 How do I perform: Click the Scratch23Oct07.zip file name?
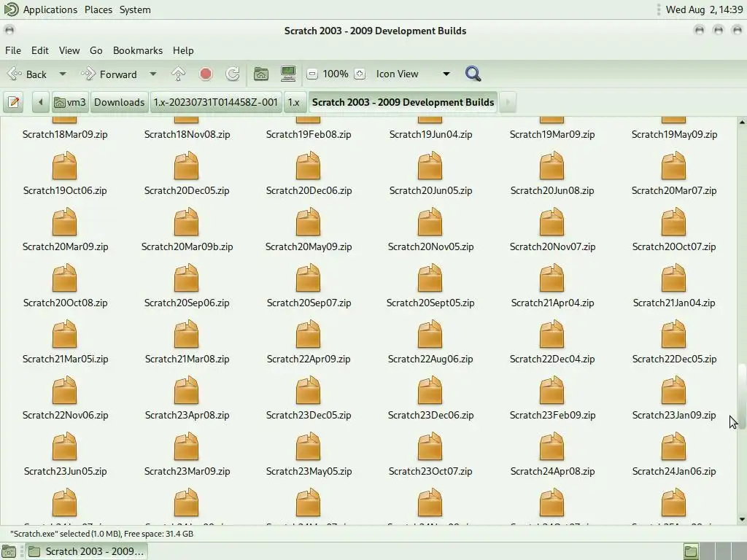pyautogui.click(x=430, y=472)
